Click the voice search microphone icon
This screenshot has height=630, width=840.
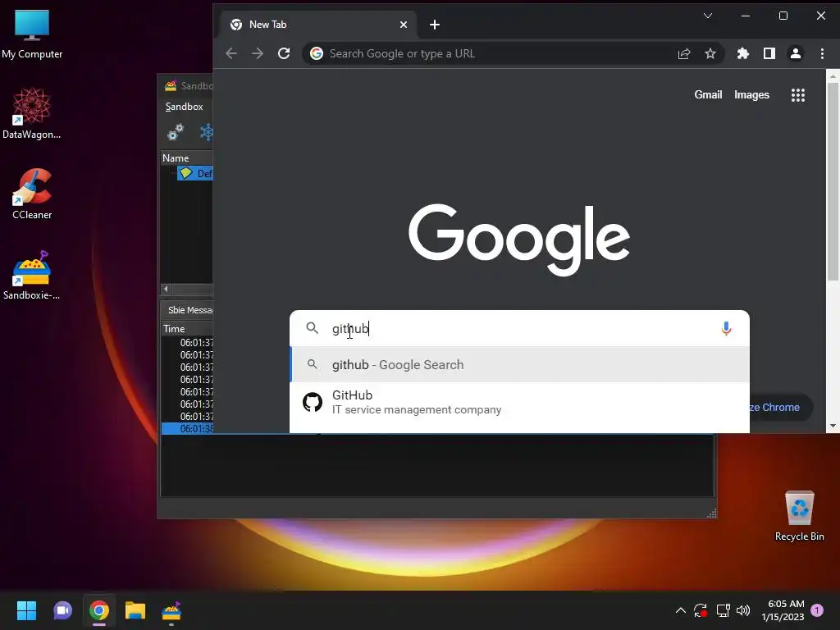(727, 328)
